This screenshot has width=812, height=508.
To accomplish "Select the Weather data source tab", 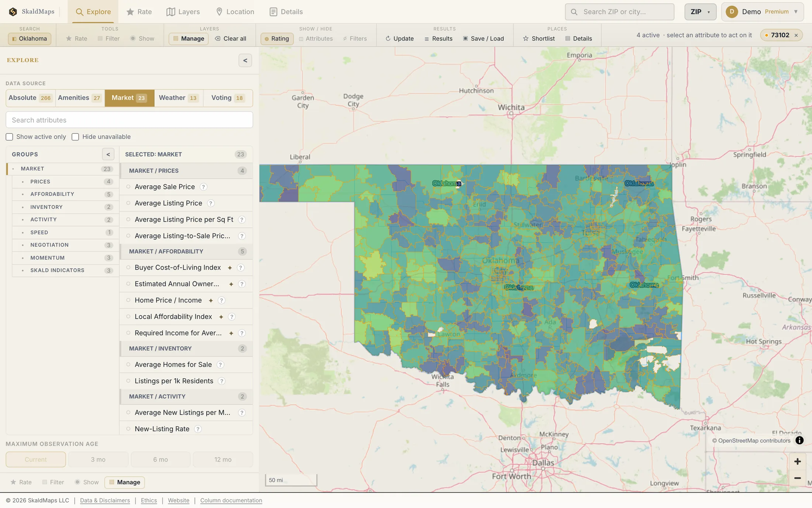I will point(179,98).
